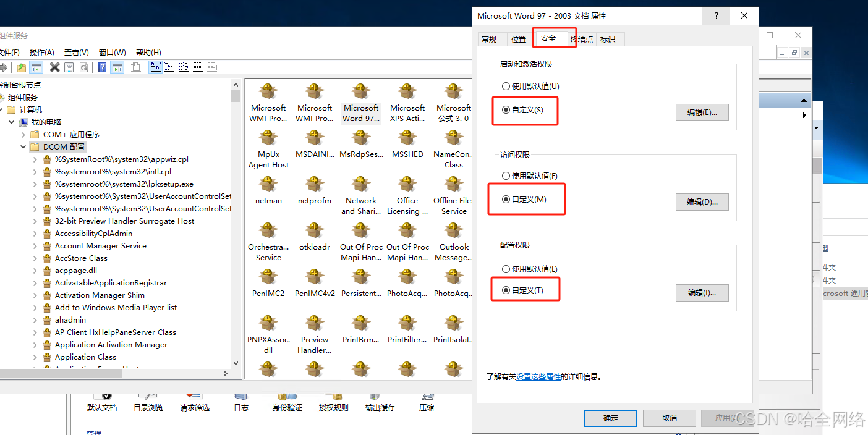This screenshot has width=868, height=435.
Task: Expand the AccessibilityCplAdmin tree node
Action: click(35, 233)
